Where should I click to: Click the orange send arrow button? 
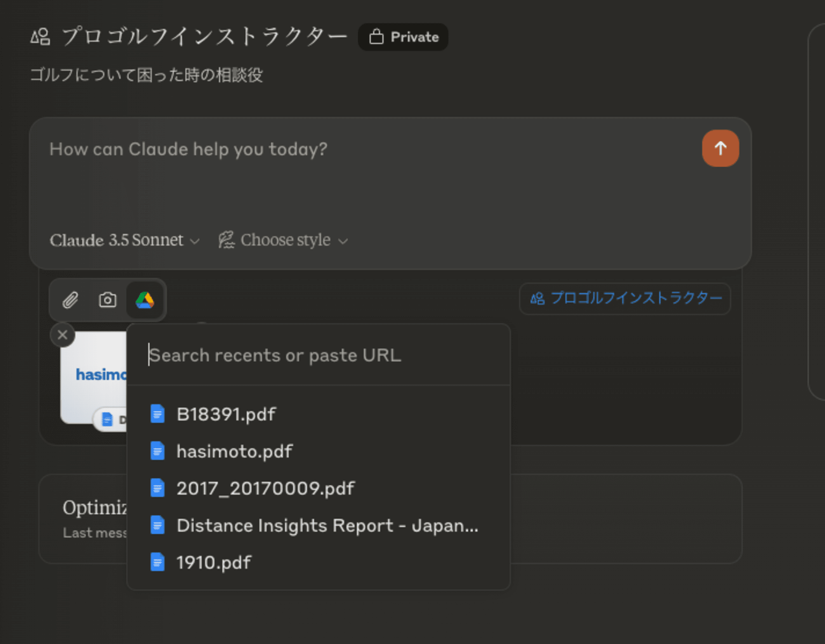point(720,148)
